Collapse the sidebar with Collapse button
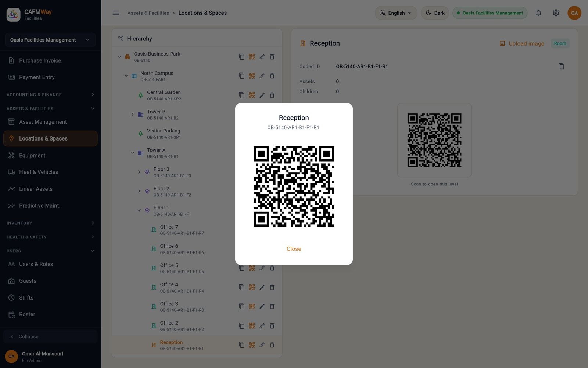This screenshot has width=588, height=368. [50, 336]
